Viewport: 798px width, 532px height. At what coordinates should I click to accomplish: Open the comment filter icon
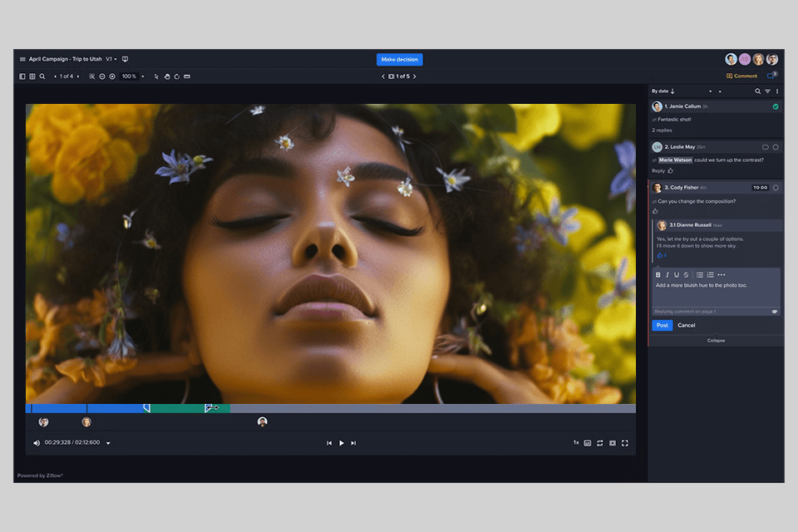coord(767,91)
